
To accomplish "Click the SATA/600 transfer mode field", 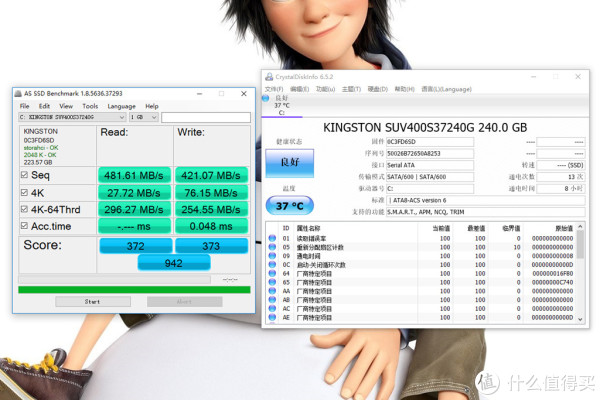I will click(430, 177).
